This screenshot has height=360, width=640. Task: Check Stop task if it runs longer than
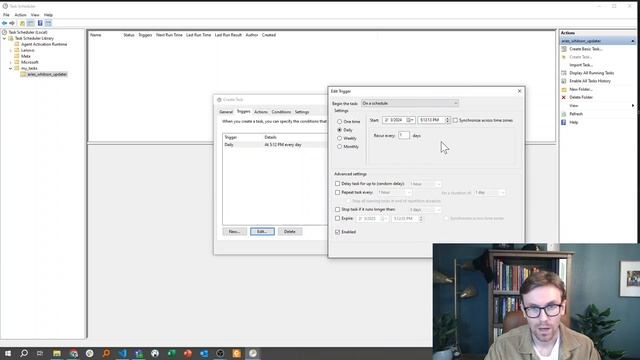coord(338,210)
